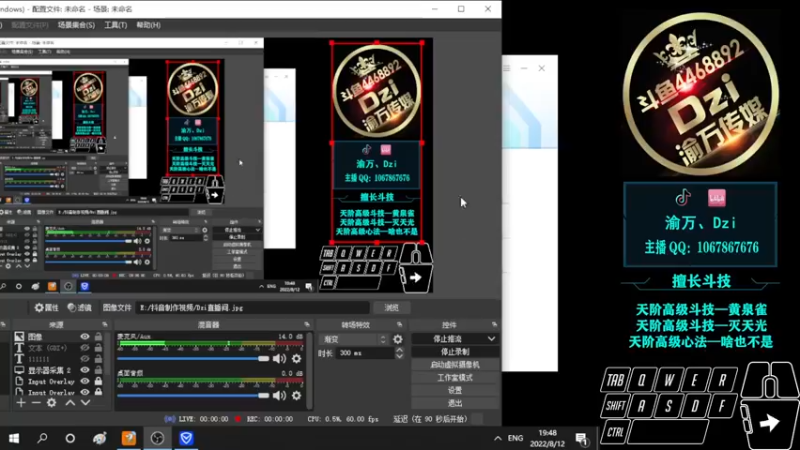Screen dimensions: 800x450
Task: Open the transition properties gear next to 渐变
Action: click(397, 339)
